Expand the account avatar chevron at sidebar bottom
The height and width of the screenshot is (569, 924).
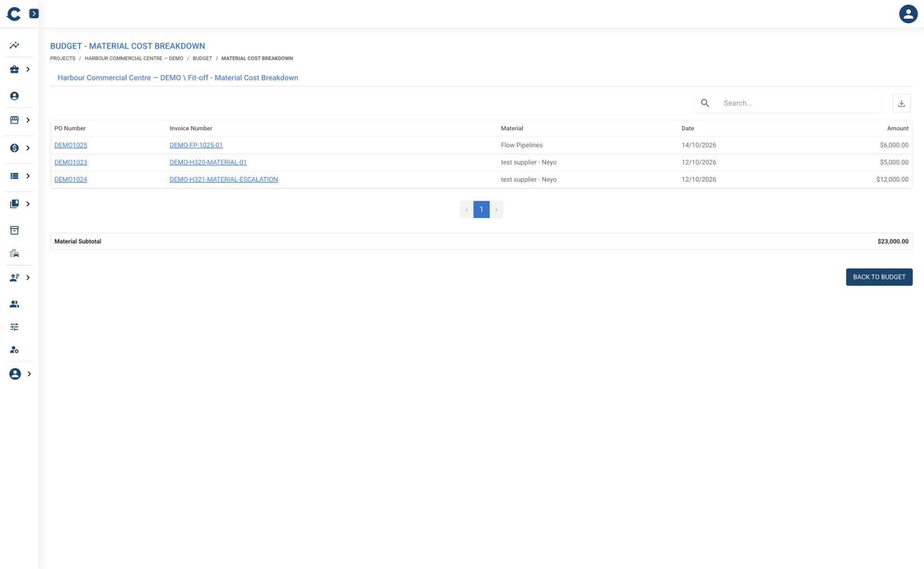(x=29, y=374)
